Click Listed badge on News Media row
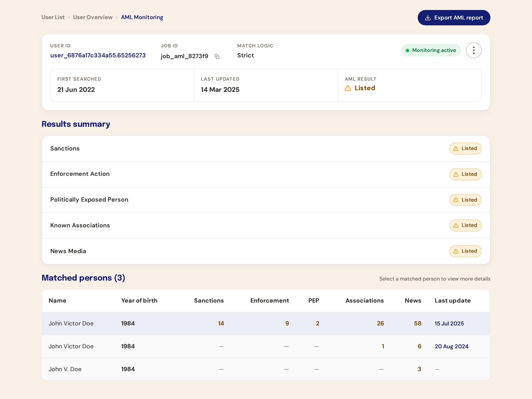This screenshot has height=399, width=532. click(x=465, y=251)
